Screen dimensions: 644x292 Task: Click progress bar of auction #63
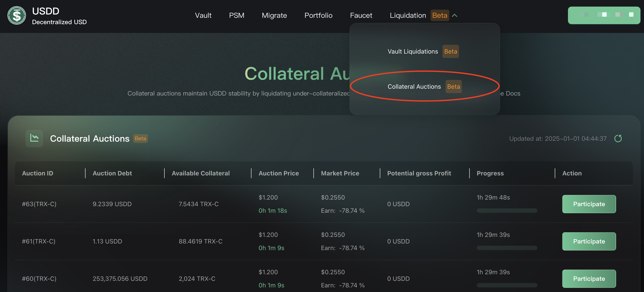point(507,211)
